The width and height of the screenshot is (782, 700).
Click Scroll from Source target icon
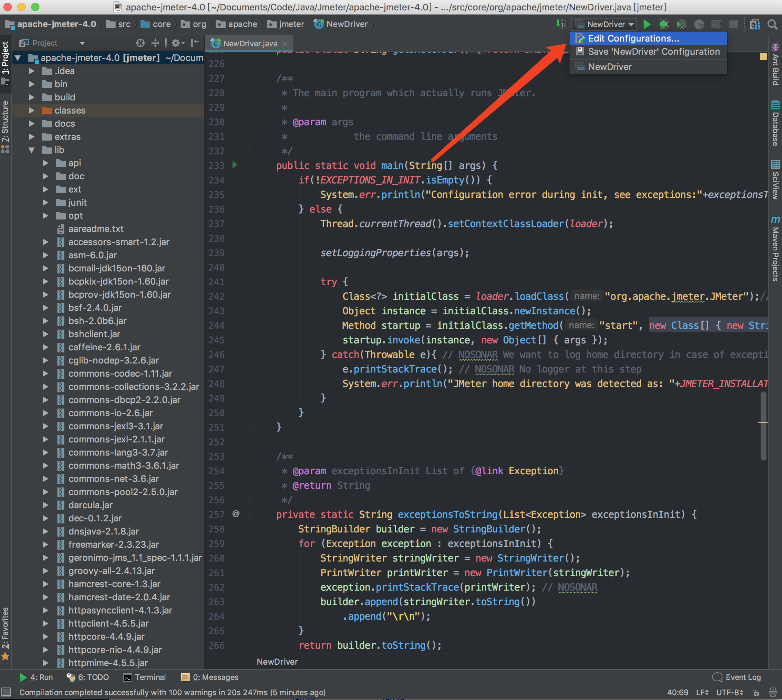140,43
